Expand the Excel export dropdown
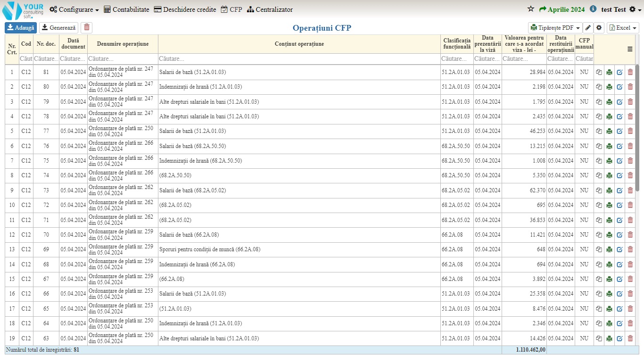The height and width of the screenshot is (362, 644). tap(622, 28)
